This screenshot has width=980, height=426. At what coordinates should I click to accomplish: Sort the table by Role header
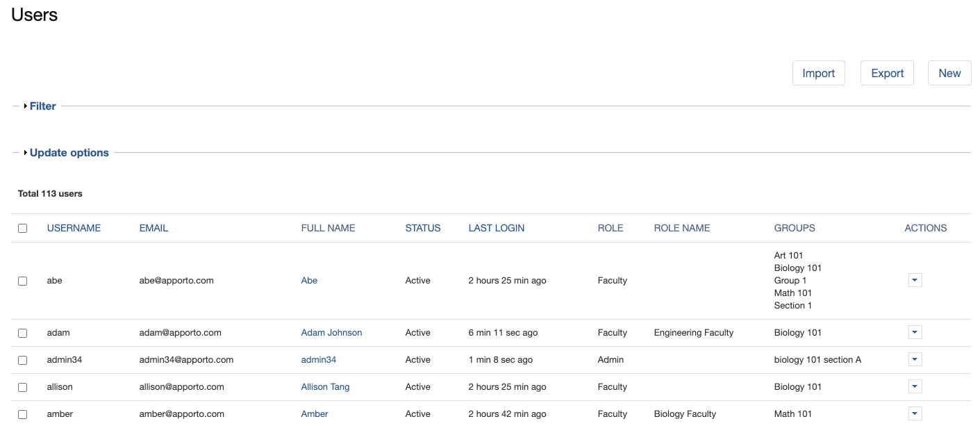pos(611,228)
